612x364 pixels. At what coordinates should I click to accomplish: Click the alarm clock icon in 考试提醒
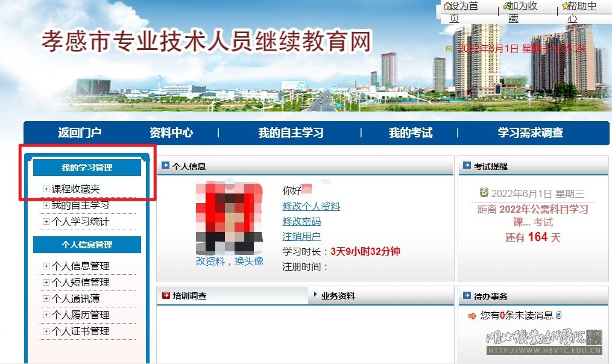(x=484, y=193)
